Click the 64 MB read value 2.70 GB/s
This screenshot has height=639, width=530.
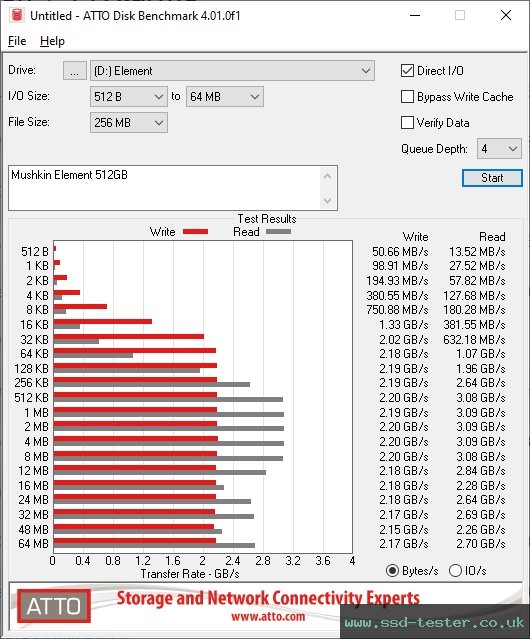[481, 544]
